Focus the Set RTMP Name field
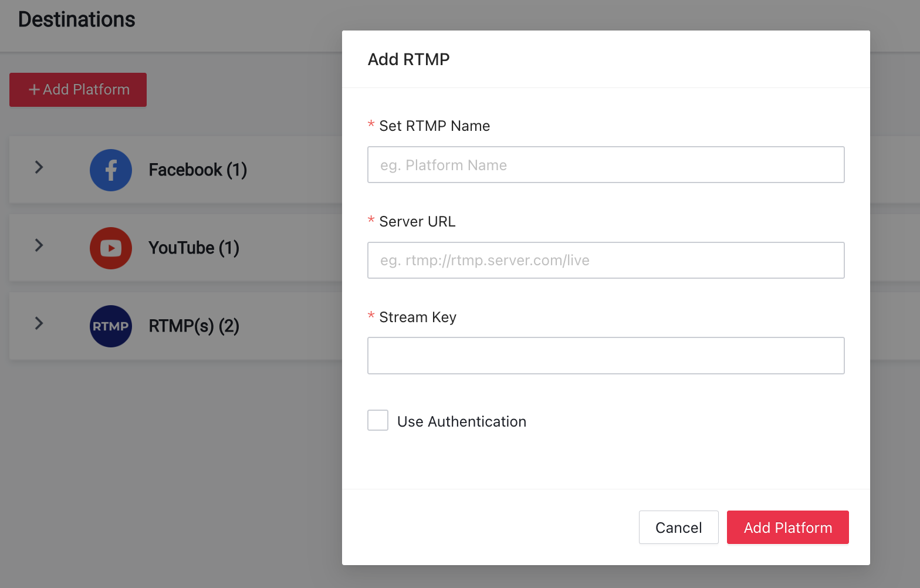 (606, 165)
